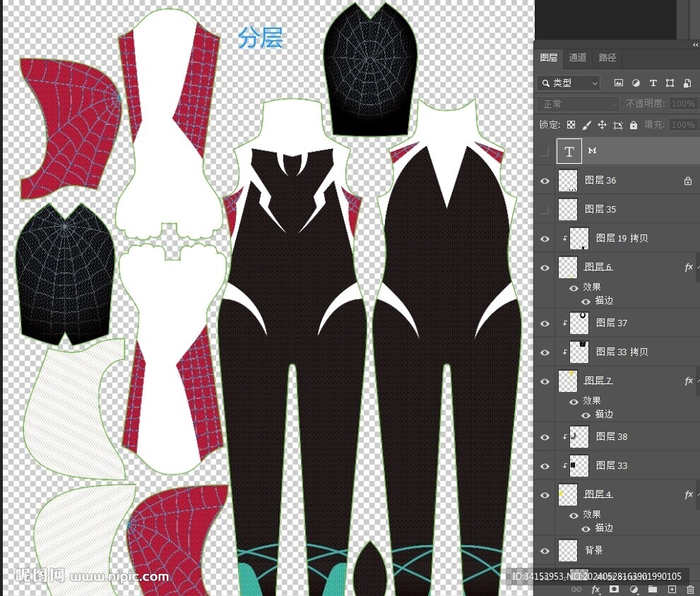Hide 图层 19 拷贝 layer
Screen dimensions: 700x596
[545, 239]
